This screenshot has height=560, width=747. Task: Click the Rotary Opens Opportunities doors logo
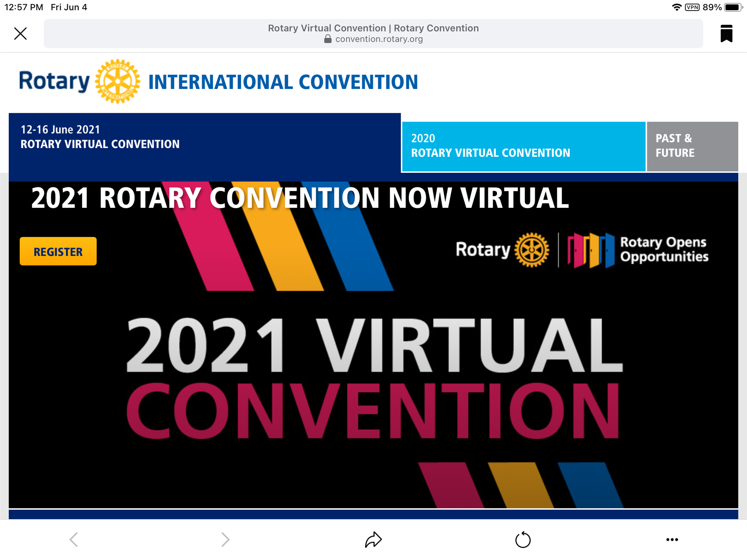[591, 250]
